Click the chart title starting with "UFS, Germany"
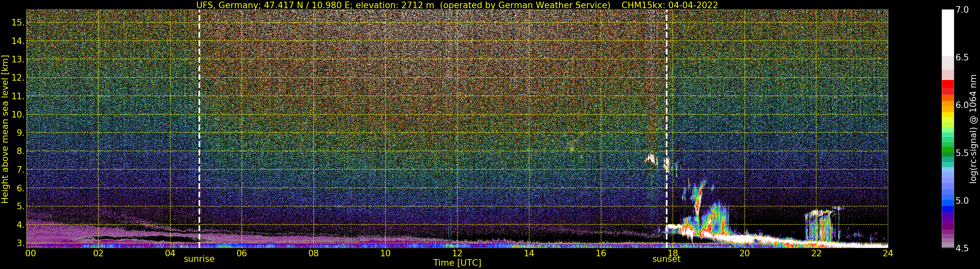The height and width of the screenshot is (269, 980). coord(457,5)
